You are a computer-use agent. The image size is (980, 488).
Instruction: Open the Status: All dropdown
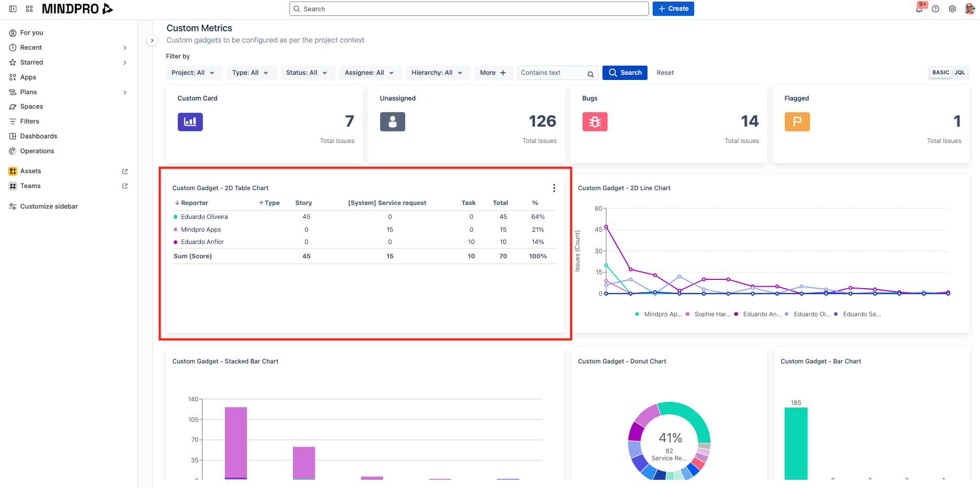point(307,73)
